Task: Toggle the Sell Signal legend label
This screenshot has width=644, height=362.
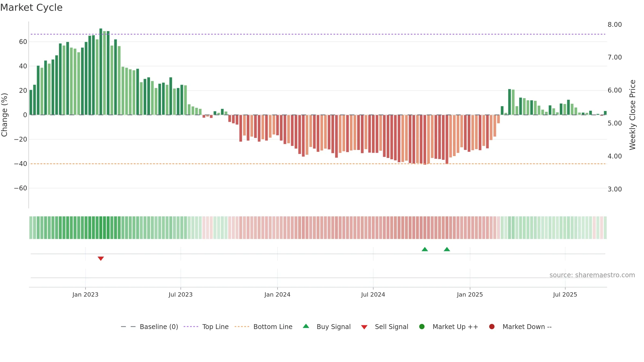Action: pos(391,327)
